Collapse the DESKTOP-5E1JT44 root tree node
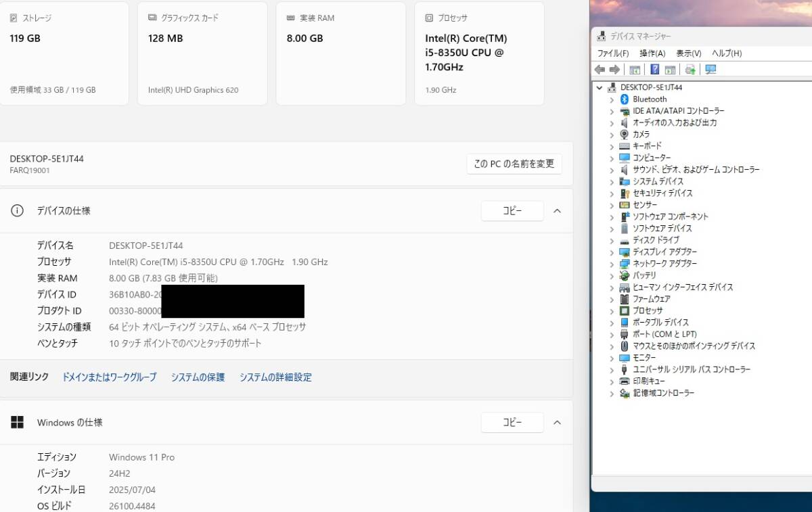 coord(600,88)
